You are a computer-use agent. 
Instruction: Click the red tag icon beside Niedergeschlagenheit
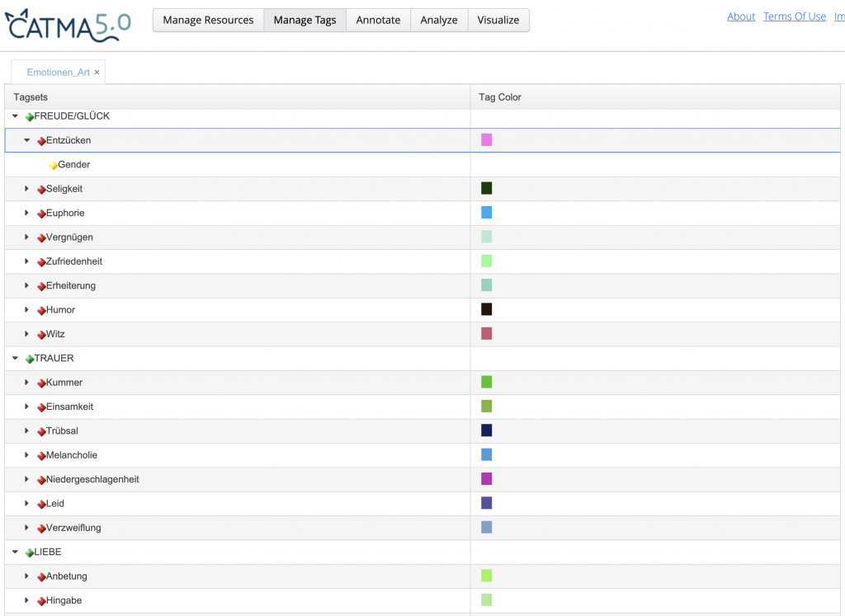coord(41,480)
